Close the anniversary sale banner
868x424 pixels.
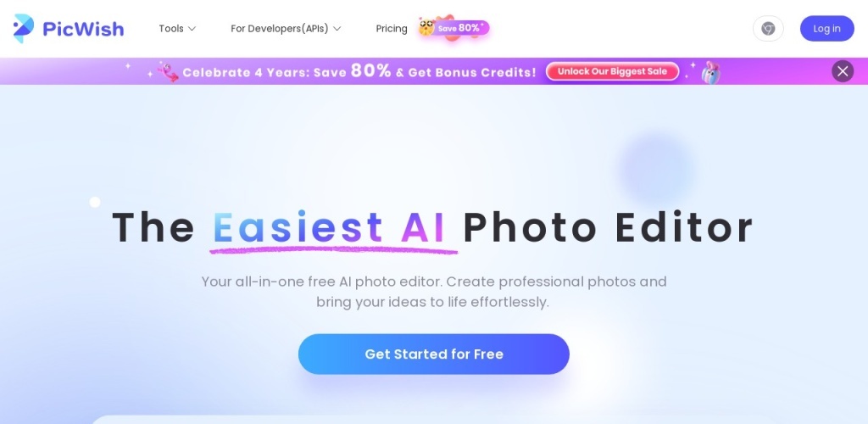[843, 71]
